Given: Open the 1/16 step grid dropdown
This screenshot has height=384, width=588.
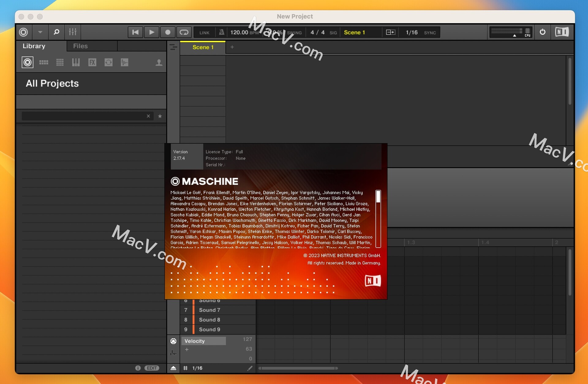Looking at the screenshot, I should click(198, 368).
